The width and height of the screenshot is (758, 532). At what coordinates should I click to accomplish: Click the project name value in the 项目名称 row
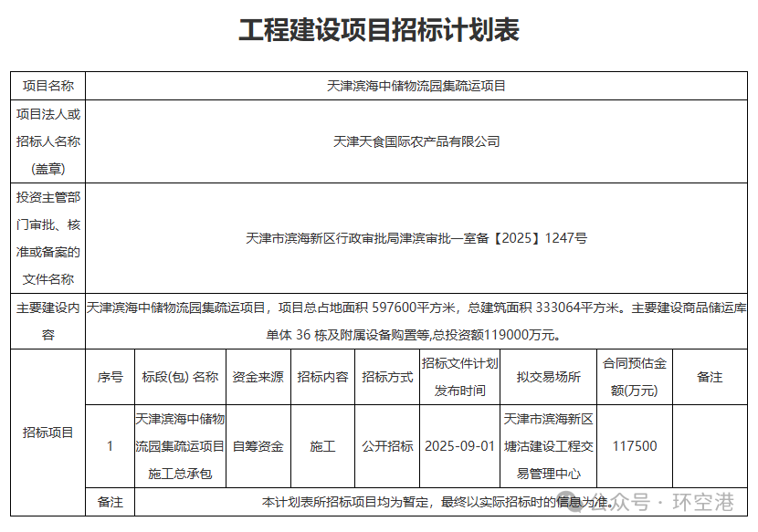coord(416,86)
